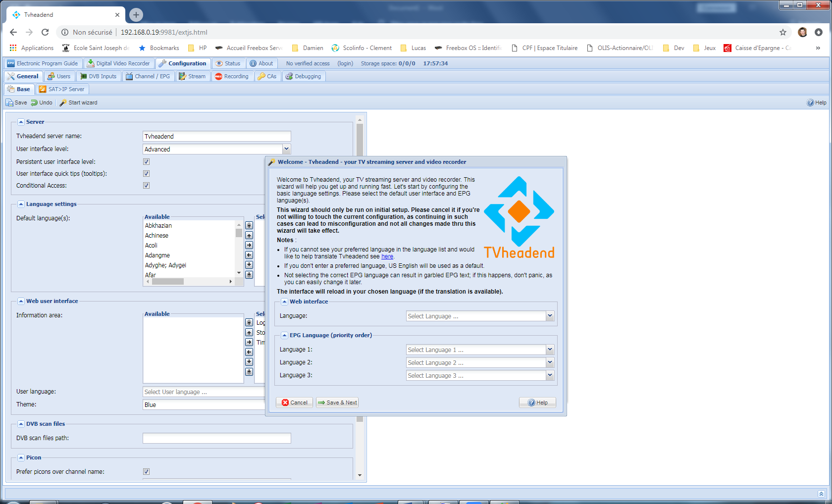Viewport: 832px width, 504px height.
Task: Collapse the Web user interface section
Action: point(21,301)
